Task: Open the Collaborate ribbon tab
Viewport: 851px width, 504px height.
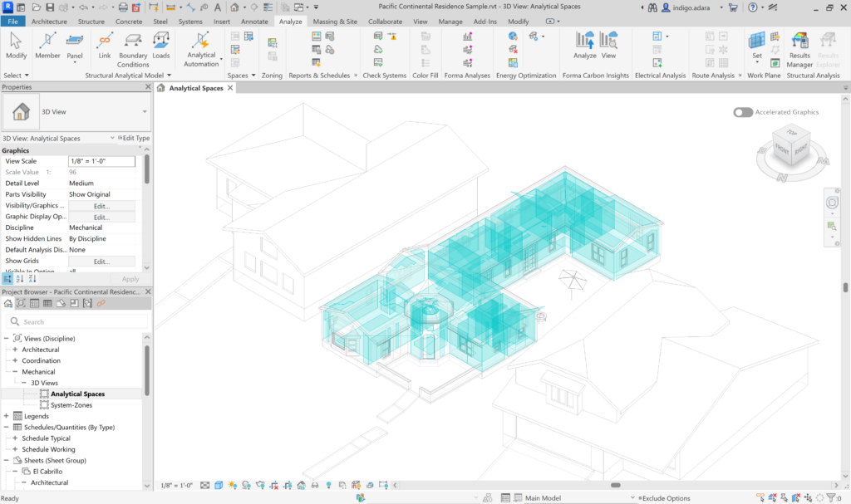Action: click(385, 21)
